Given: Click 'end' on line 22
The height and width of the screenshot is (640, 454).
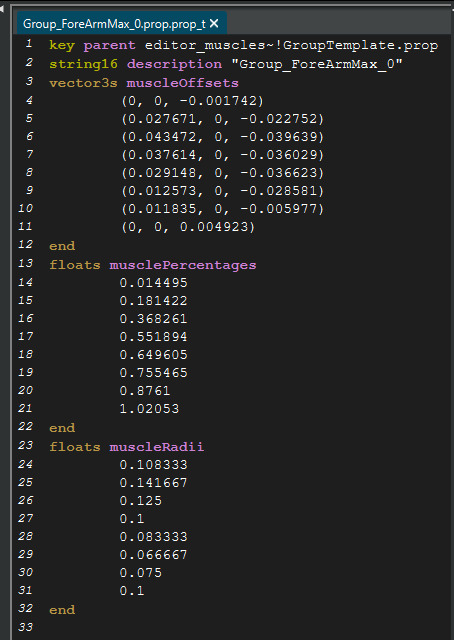Looking at the screenshot, I should pos(62,428).
